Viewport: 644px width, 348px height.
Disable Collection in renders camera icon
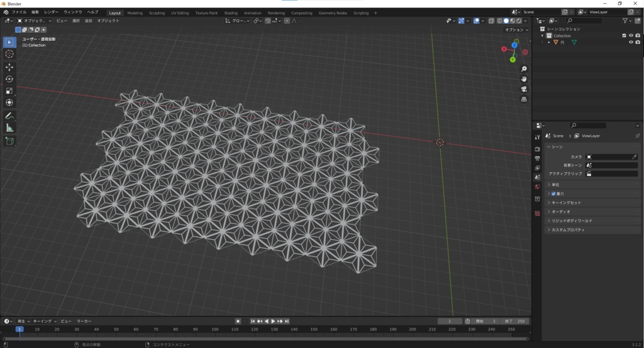[638, 36]
